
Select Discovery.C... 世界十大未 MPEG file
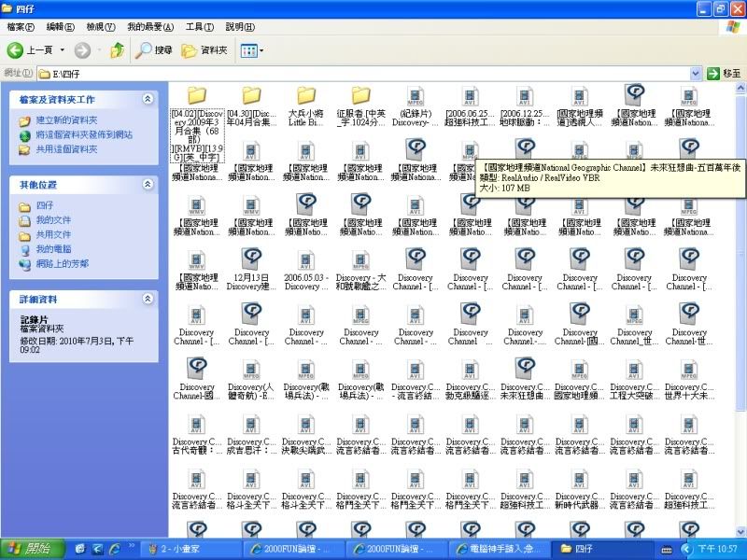pos(689,379)
